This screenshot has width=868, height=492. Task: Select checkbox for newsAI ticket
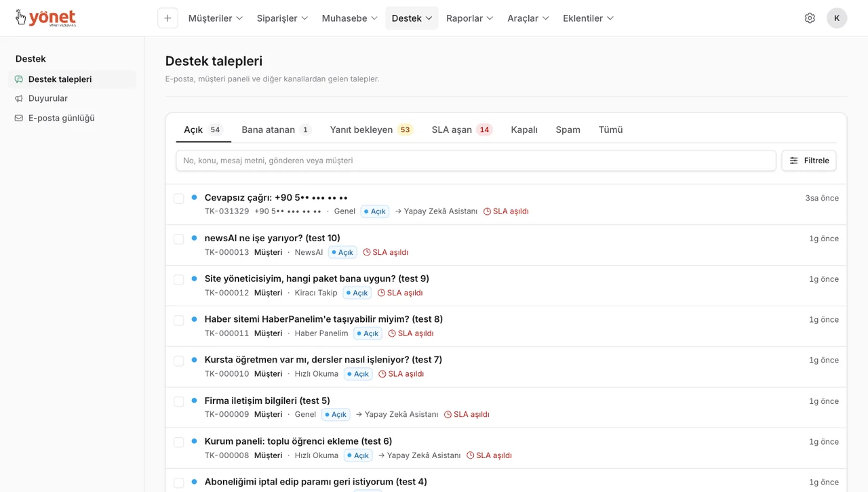click(x=179, y=239)
